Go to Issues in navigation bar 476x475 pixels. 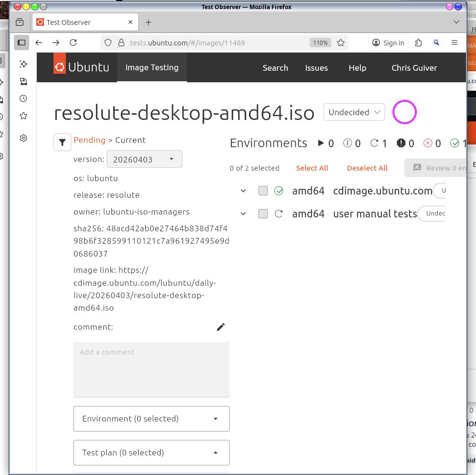(x=316, y=68)
